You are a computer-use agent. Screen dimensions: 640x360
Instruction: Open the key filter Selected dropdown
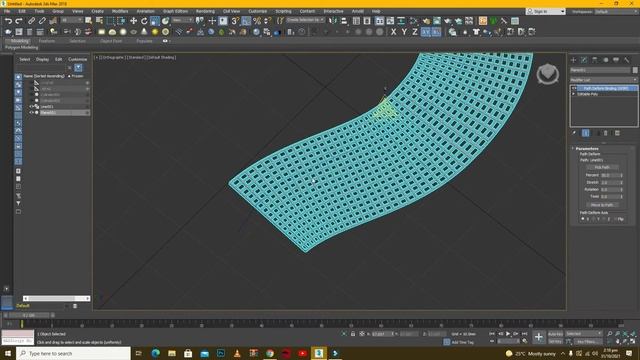click(584, 334)
